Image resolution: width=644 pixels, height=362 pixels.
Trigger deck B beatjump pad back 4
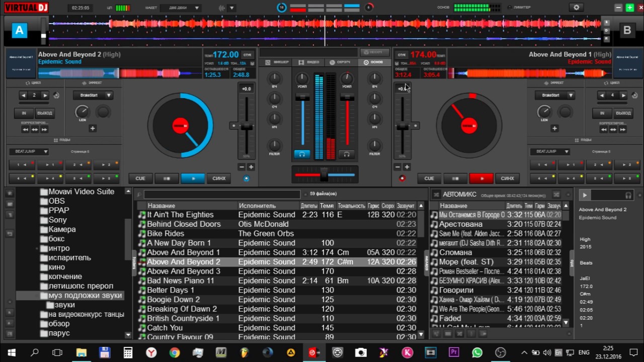tap(543, 178)
